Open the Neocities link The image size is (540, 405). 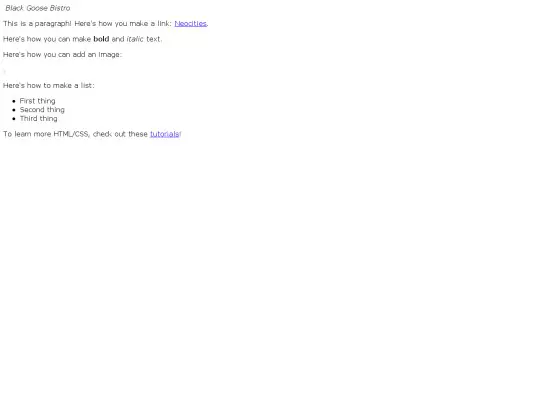[190, 23]
